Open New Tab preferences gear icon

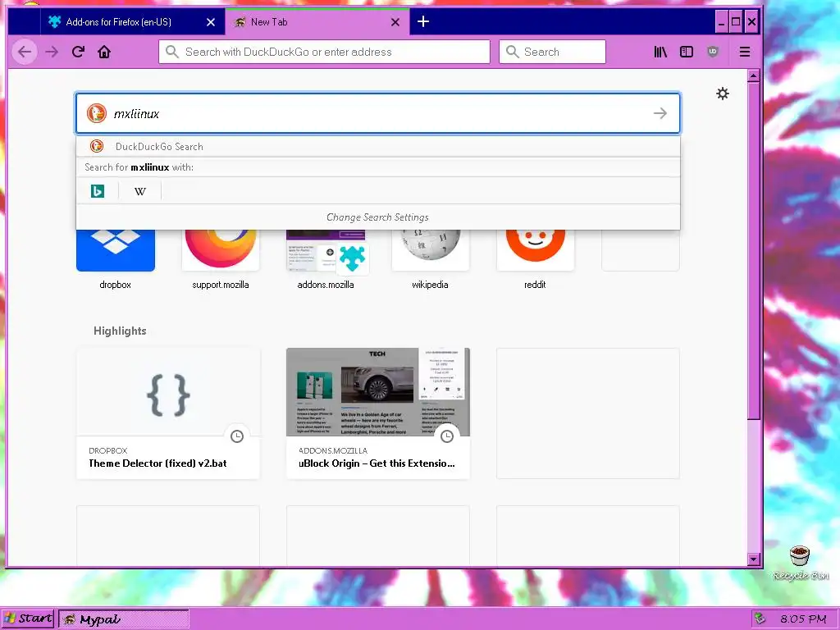(x=723, y=94)
